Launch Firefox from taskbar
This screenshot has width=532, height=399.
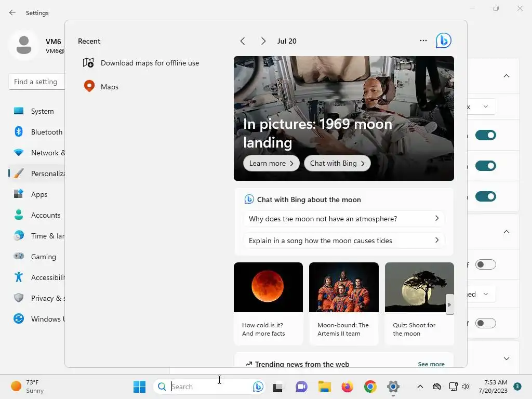tap(347, 387)
